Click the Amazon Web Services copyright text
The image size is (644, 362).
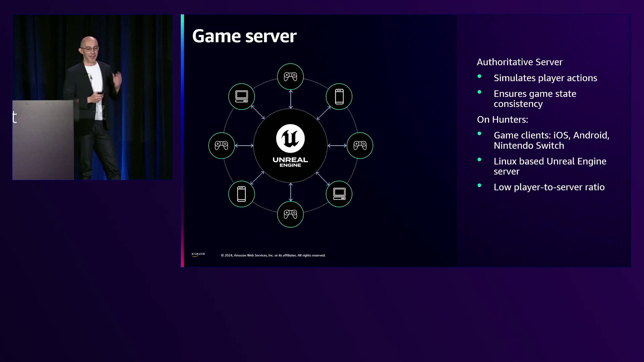273,255
